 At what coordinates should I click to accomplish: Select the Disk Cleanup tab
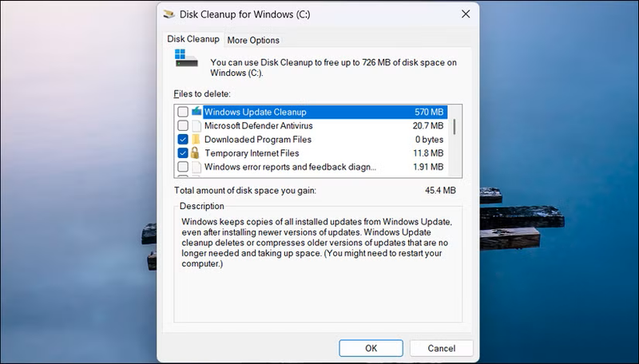[x=193, y=39]
